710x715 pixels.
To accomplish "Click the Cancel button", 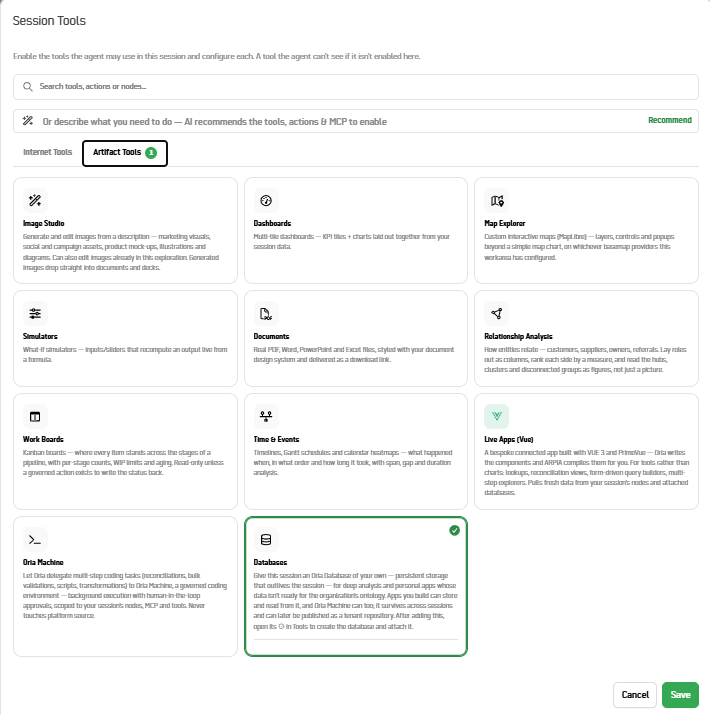I will click(x=635, y=694).
